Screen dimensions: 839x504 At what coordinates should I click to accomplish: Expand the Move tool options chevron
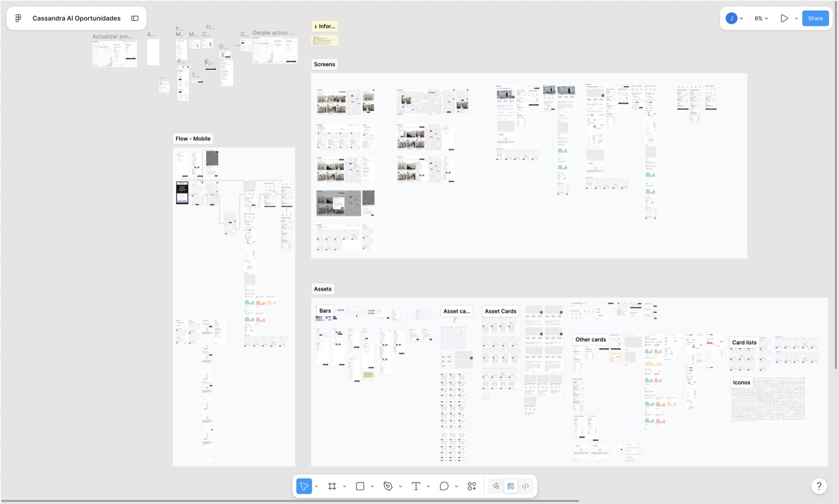pyautogui.click(x=316, y=486)
